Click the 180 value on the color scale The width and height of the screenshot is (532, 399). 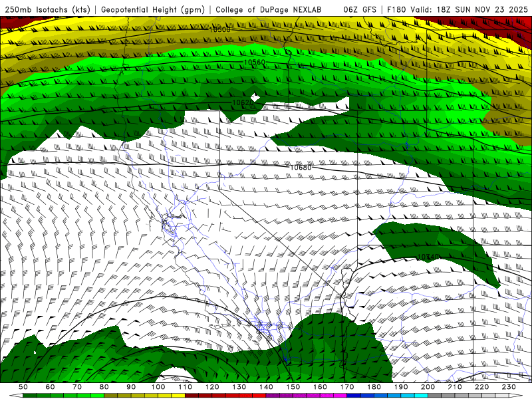click(x=374, y=387)
